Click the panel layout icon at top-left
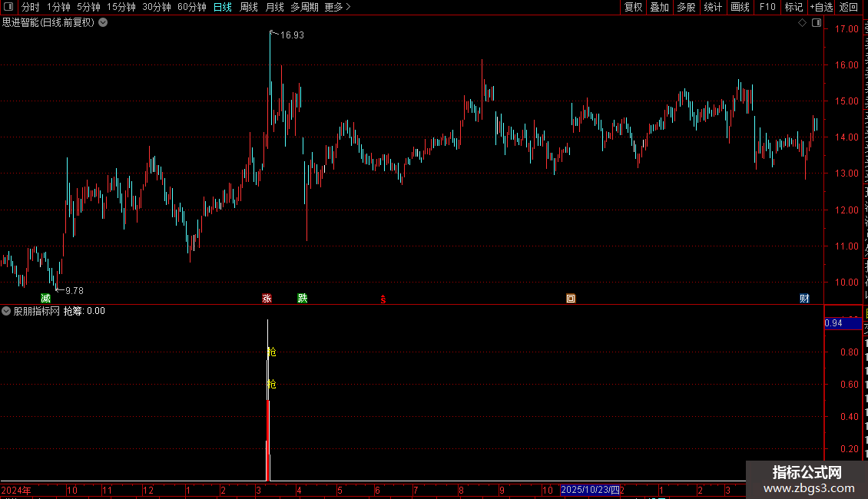 pos(8,7)
